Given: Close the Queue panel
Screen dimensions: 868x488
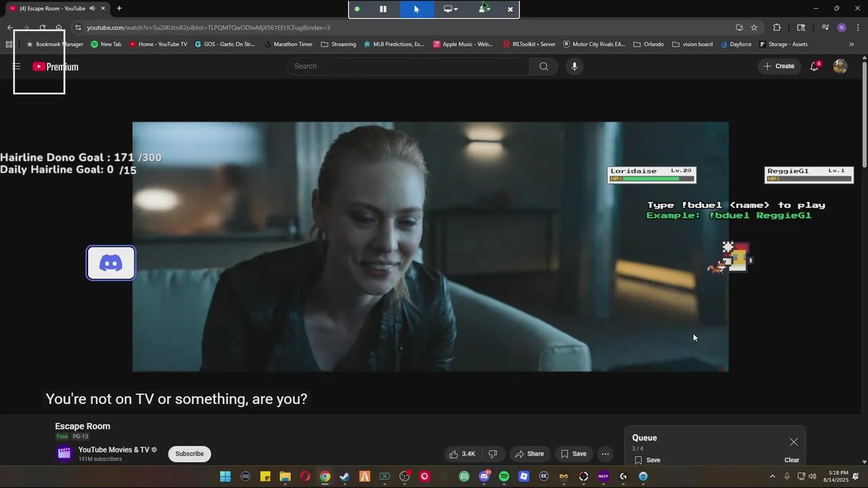Looking at the screenshot, I should pyautogui.click(x=793, y=442).
